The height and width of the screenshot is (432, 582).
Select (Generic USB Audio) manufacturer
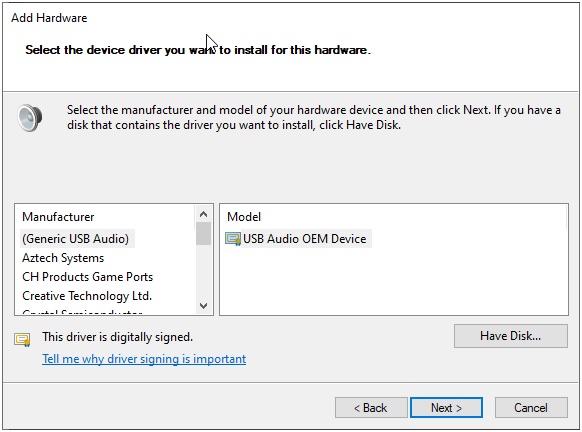(x=75, y=239)
